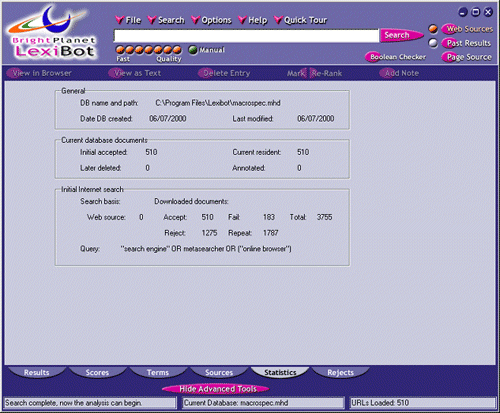This screenshot has width=500, height=413.
Task: Select the Statistics tab
Action: [x=280, y=372]
